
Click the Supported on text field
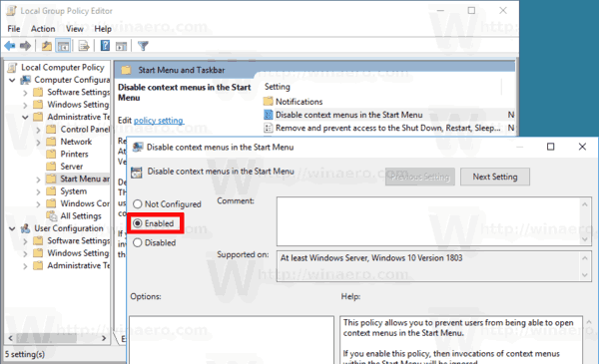[428, 266]
